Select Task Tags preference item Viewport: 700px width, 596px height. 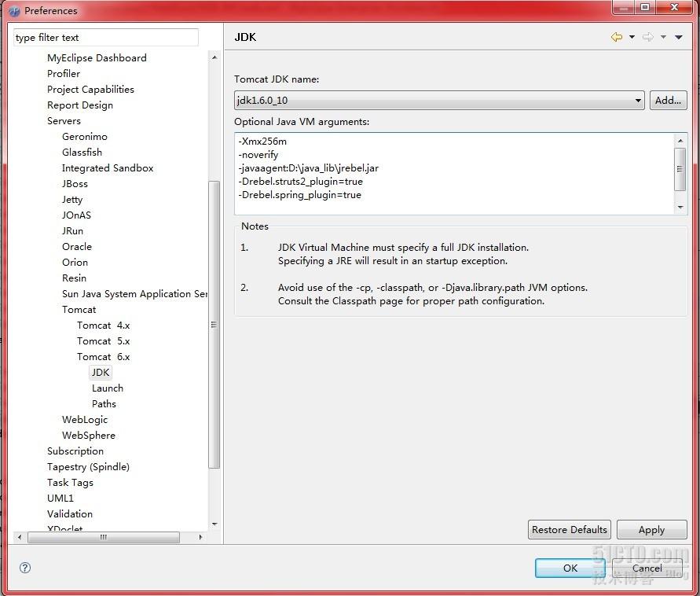coord(70,483)
